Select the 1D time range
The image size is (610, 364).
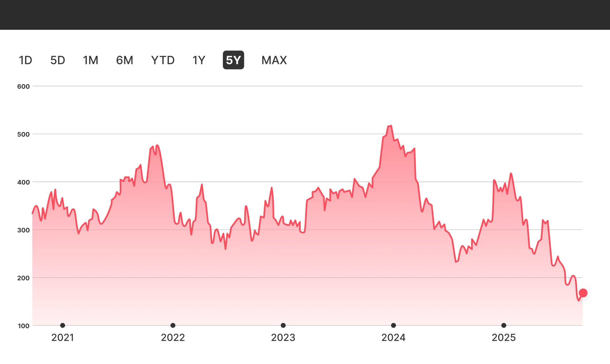[x=25, y=60]
